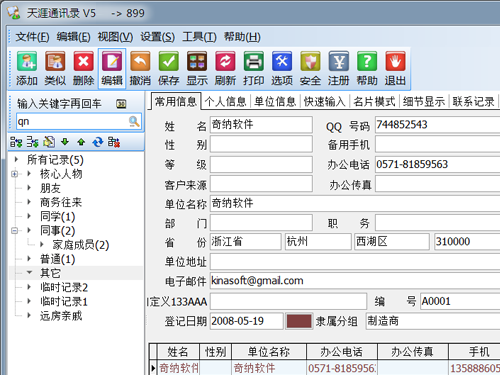Open the 帮助(H) menu
Viewport: 500px width, 375px height.
pyautogui.click(x=242, y=37)
